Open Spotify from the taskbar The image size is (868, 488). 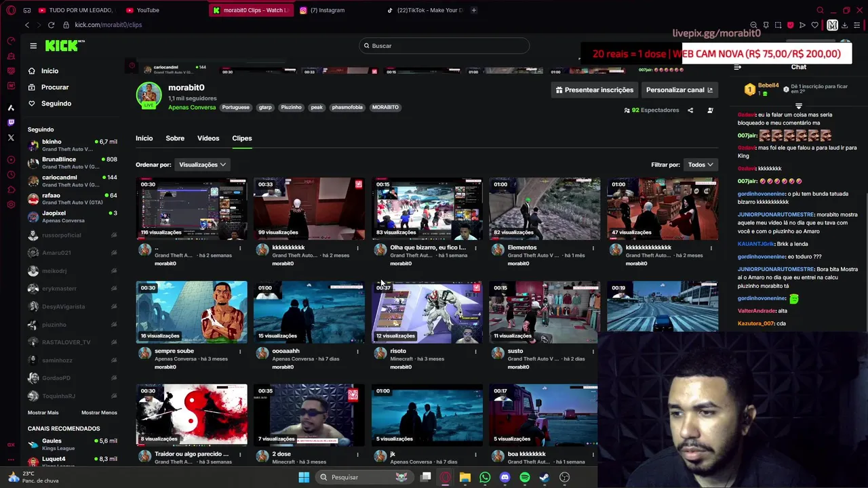[x=525, y=477]
